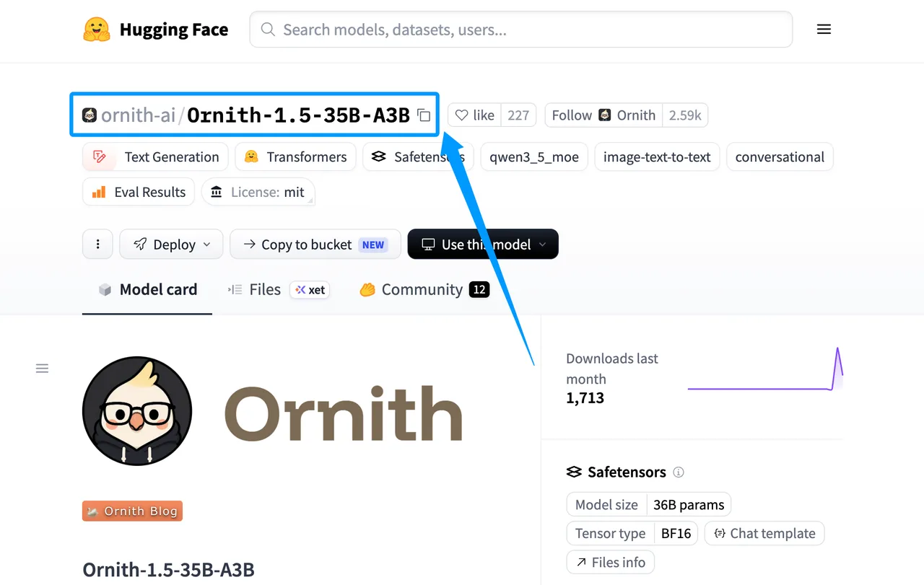Open the Ornith Blog badge
924x585 pixels.
pos(133,511)
